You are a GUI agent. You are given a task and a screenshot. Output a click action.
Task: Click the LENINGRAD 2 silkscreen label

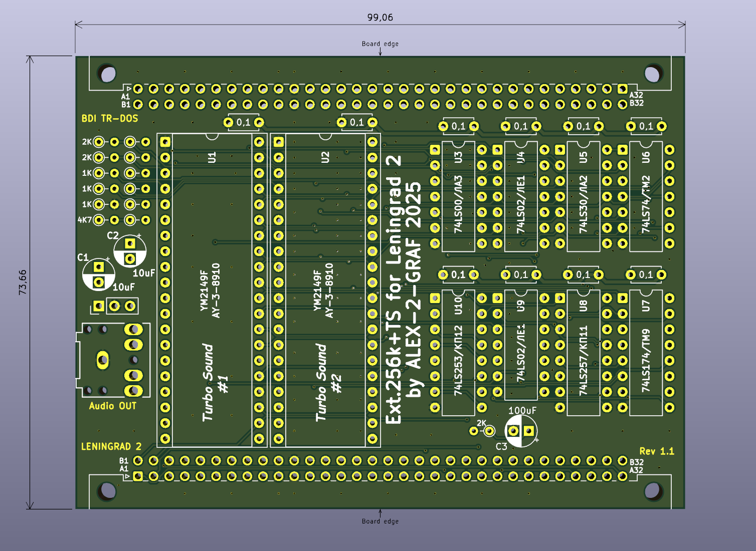point(111,446)
